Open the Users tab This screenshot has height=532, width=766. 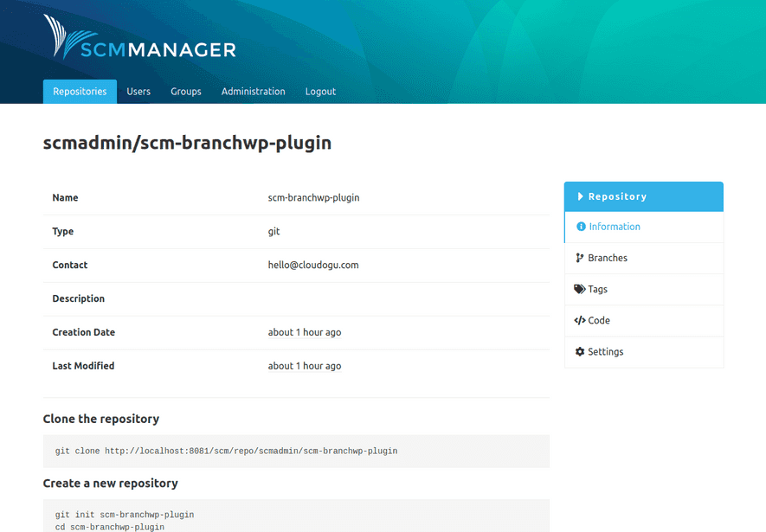tap(138, 91)
